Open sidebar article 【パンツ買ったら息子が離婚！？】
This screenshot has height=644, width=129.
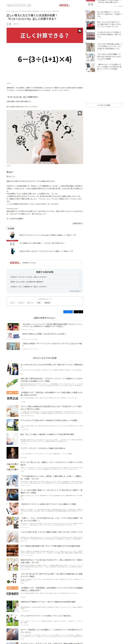(109, 56)
